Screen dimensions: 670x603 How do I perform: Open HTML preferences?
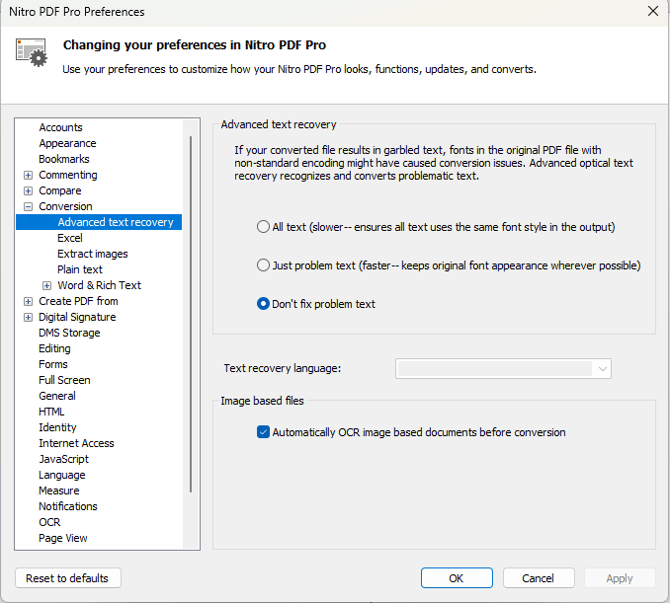(51, 412)
